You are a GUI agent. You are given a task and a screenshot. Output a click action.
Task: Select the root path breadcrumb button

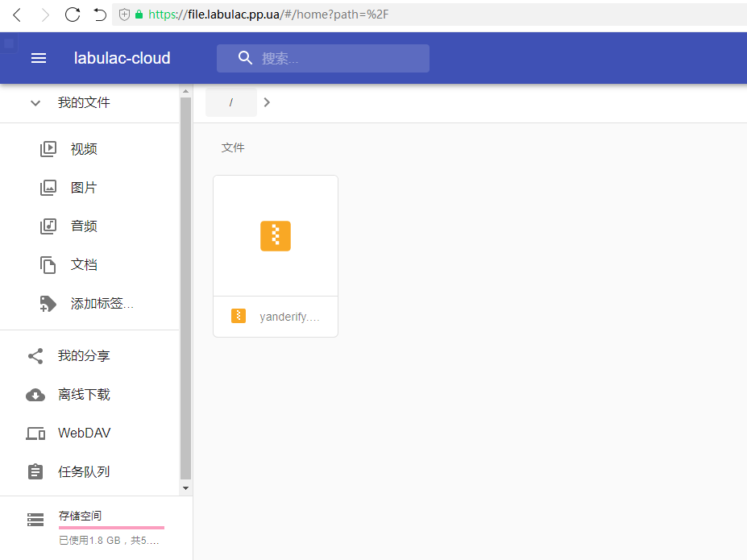(x=231, y=102)
